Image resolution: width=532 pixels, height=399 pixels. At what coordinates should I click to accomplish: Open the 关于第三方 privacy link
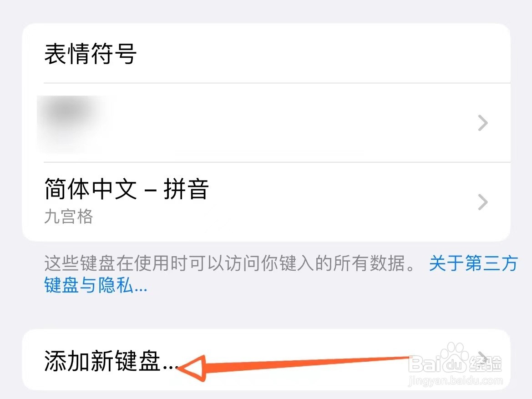coord(473,263)
